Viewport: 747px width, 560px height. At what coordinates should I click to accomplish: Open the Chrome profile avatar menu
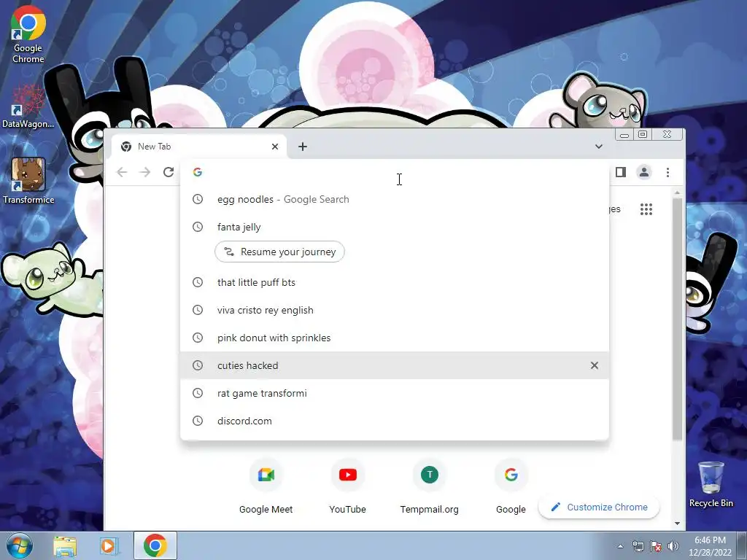click(644, 172)
